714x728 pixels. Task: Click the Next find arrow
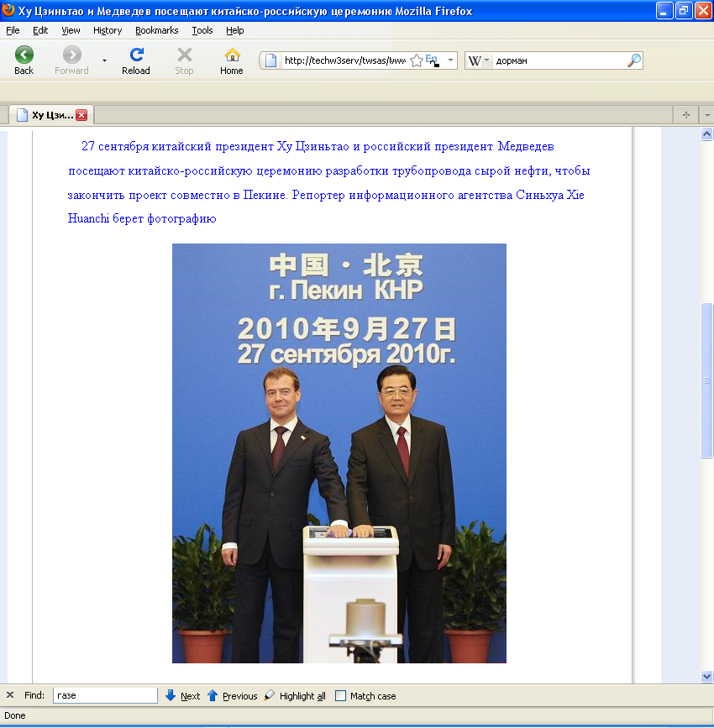coord(183,695)
